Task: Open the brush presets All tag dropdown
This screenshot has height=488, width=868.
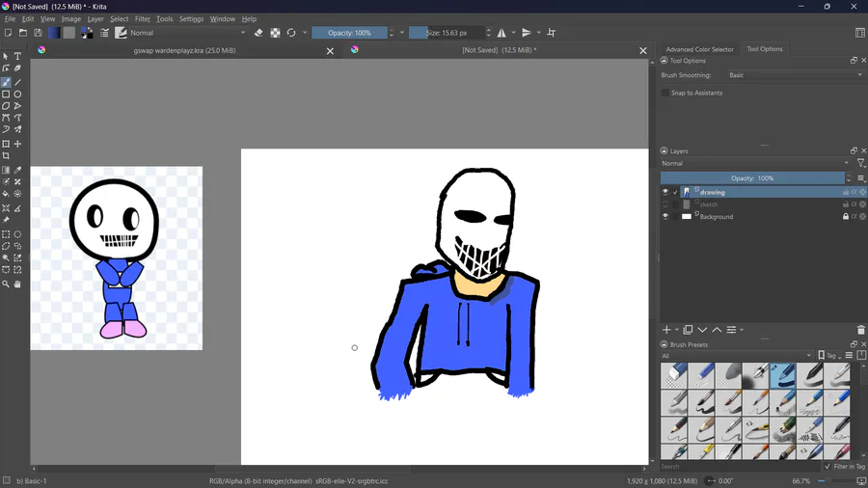Action: pos(737,356)
